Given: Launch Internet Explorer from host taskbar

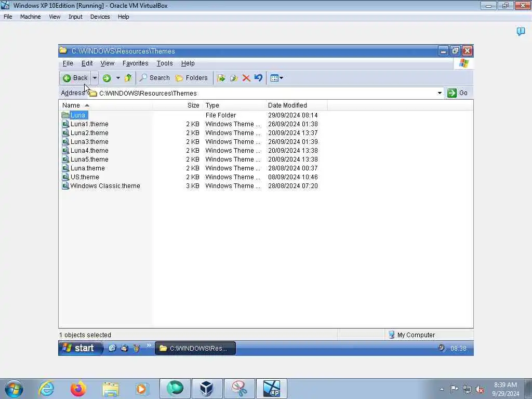Looking at the screenshot, I should click(x=46, y=389).
